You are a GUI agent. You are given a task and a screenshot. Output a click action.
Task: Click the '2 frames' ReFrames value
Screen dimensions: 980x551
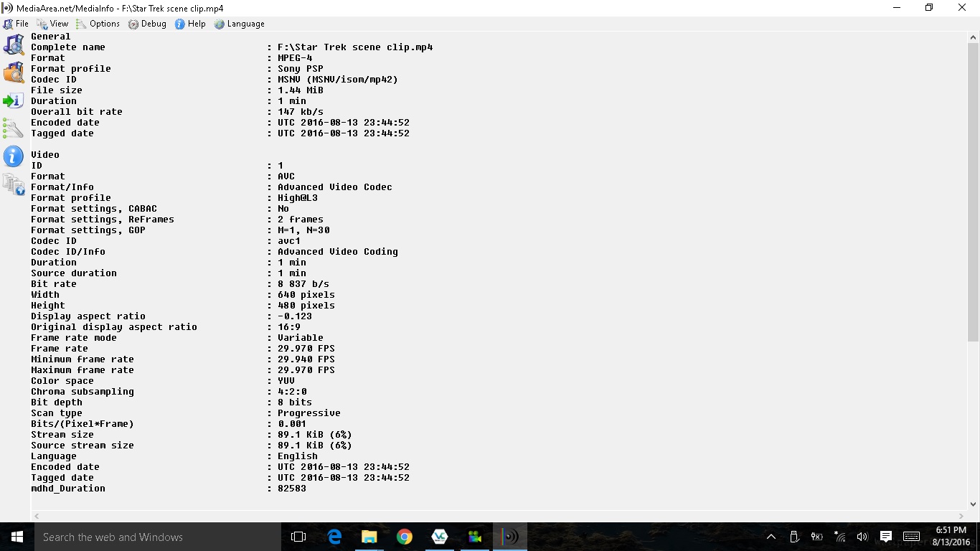[301, 220]
